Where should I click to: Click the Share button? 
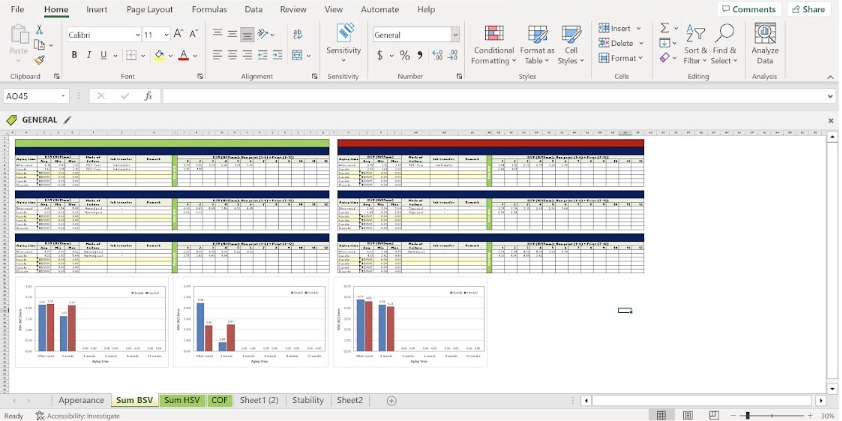click(x=809, y=9)
